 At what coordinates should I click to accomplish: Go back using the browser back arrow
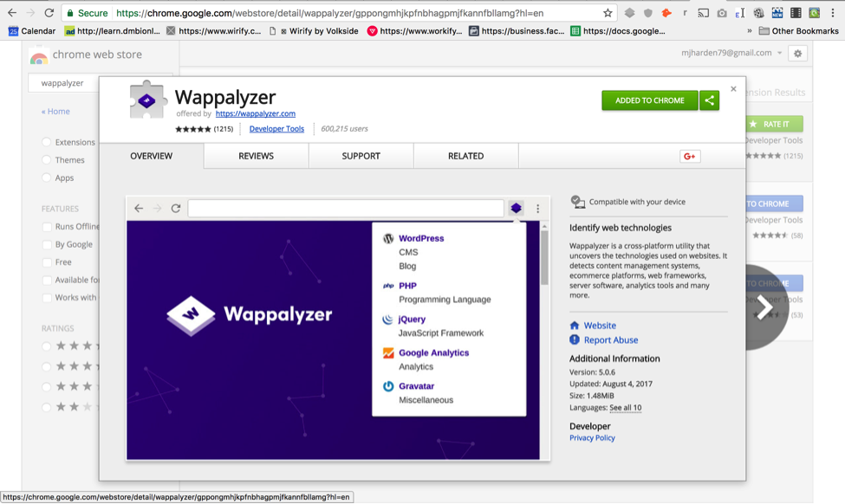12,13
